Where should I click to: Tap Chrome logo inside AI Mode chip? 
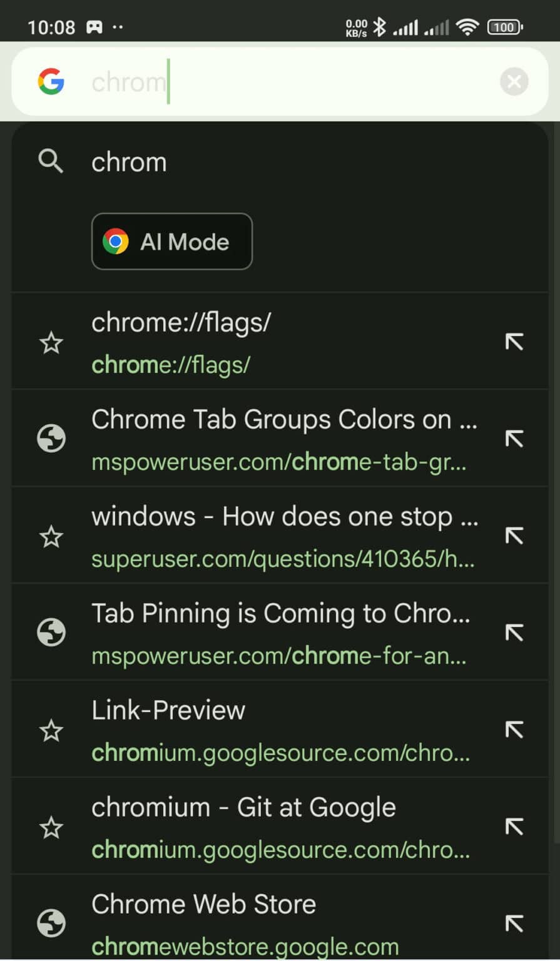point(116,242)
